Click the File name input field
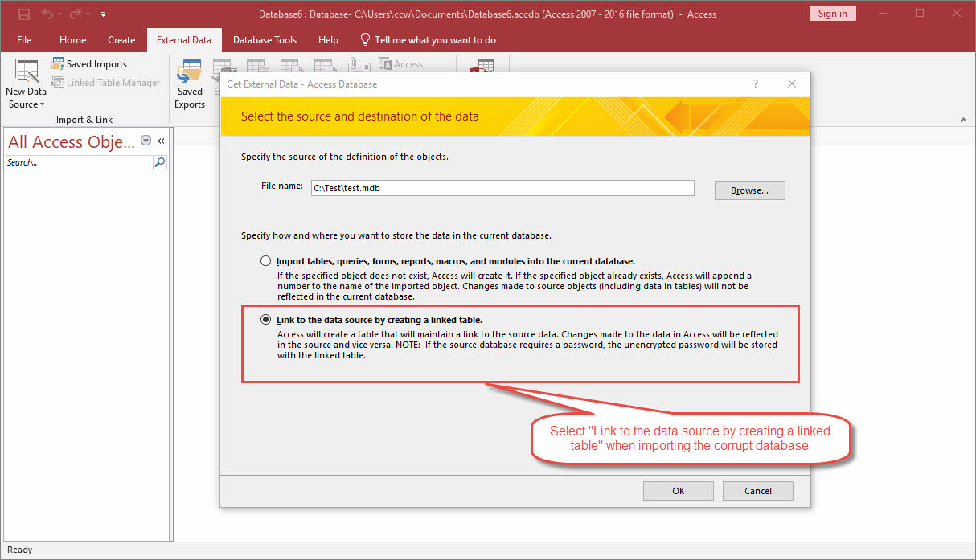Viewport: 976px width, 560px height. 502,188
